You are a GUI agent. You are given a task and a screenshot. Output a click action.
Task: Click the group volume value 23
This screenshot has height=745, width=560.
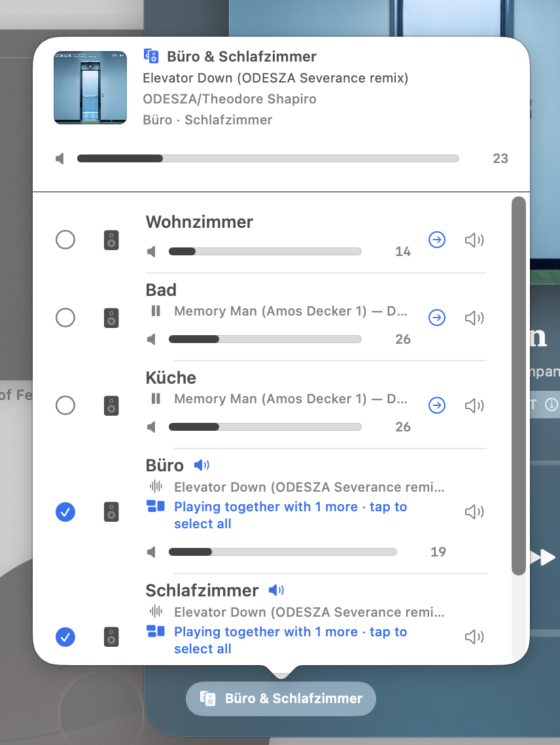coord(500,158)
